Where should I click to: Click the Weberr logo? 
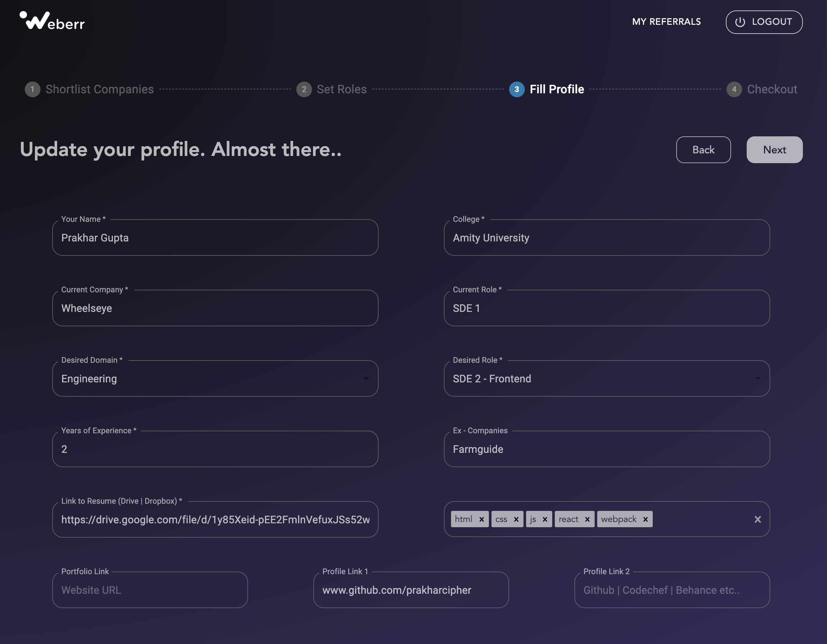(52, 21)
